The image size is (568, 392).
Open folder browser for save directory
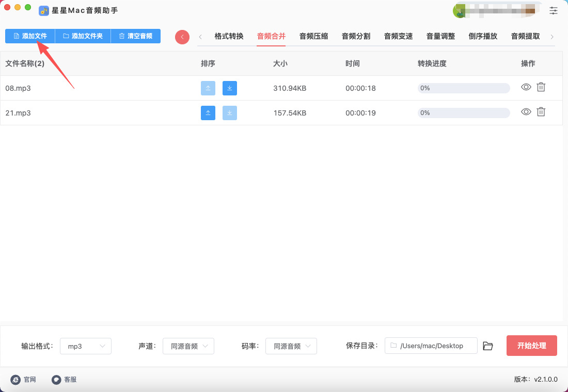pyautogui.click(x=488, y=346)
